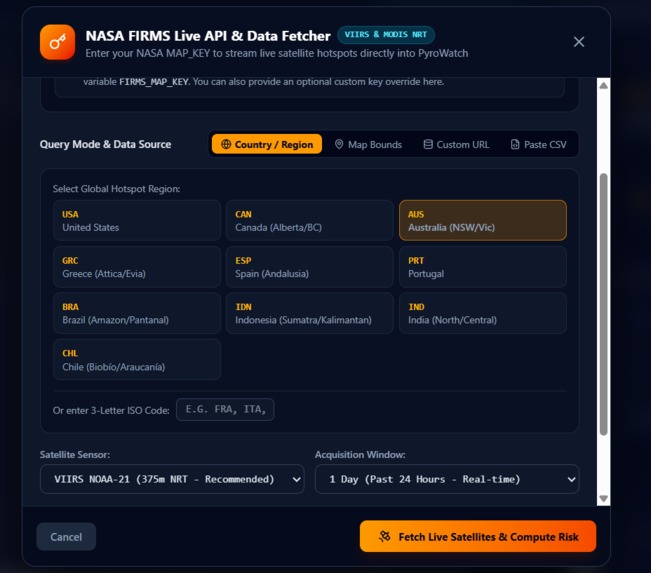Switch to the Custom URL tab

(456, 144)
